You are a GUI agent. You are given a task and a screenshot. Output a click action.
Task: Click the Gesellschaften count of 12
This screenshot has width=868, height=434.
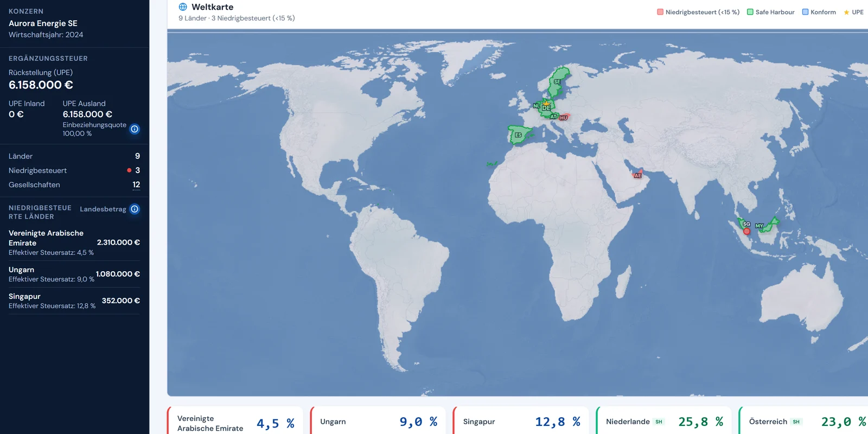coord(136,185)
